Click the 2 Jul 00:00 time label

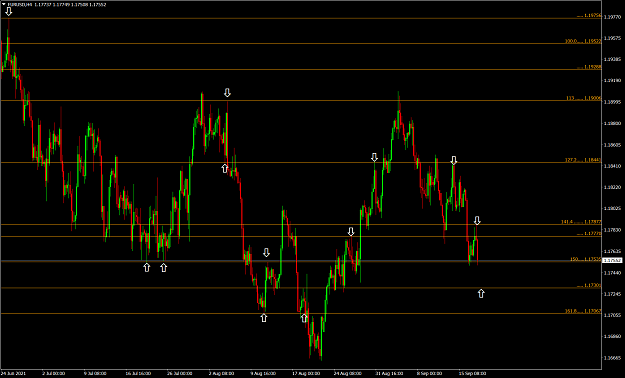53,374
